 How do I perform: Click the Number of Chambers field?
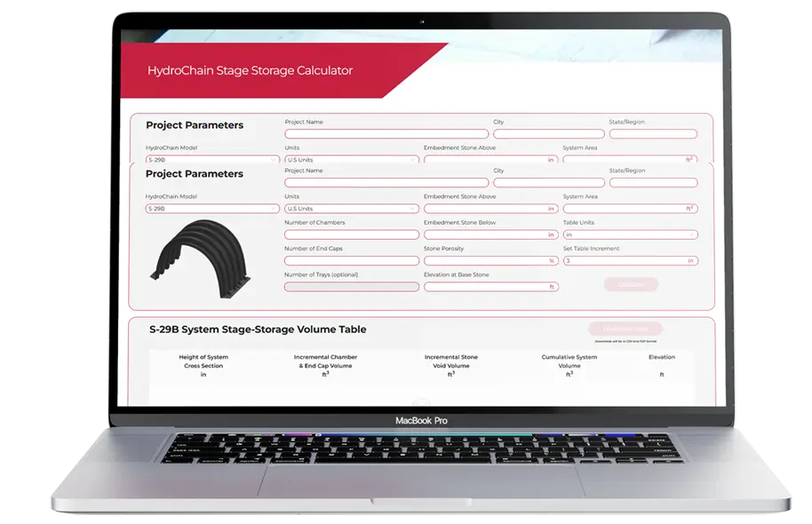[351, 234]
